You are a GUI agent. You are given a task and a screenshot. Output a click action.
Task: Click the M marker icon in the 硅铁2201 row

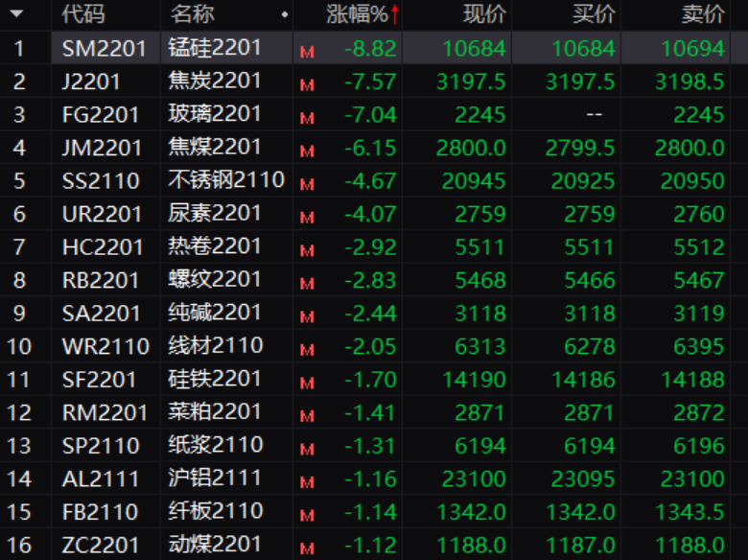307,384
